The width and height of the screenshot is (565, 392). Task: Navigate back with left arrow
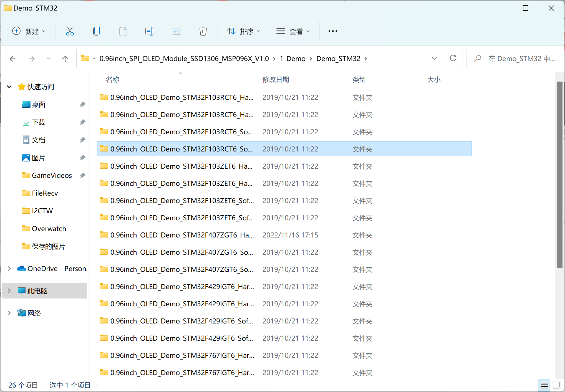(12, 59)
